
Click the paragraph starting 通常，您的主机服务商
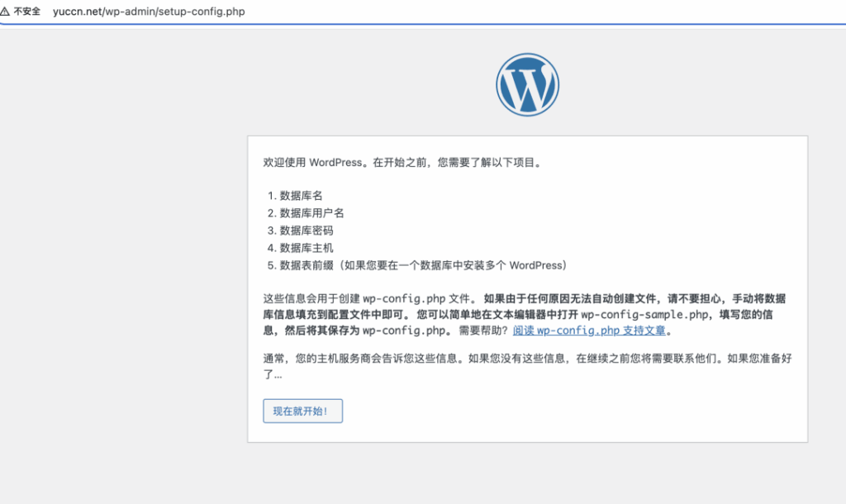tap(527, 366)
